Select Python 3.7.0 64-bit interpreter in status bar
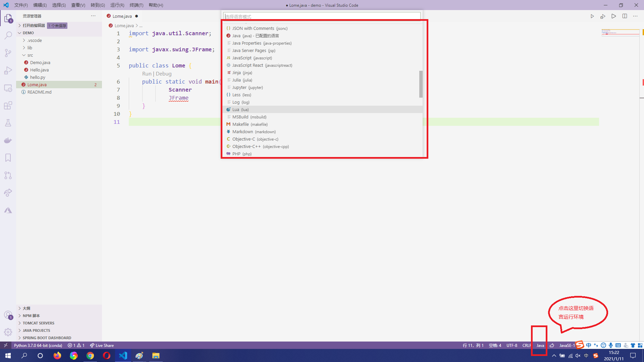This screenshot has height=362, width=644. coord(38,345)
